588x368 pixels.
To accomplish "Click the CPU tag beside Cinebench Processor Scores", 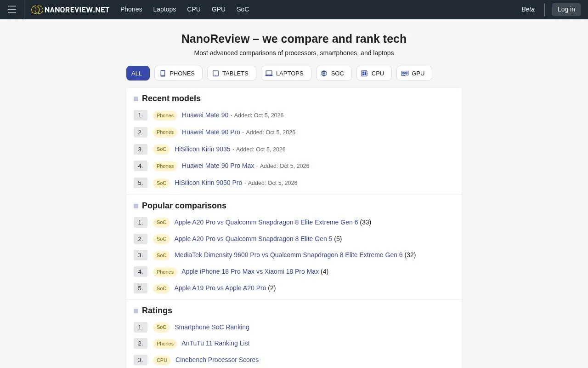I will click(x=162, y=360).
